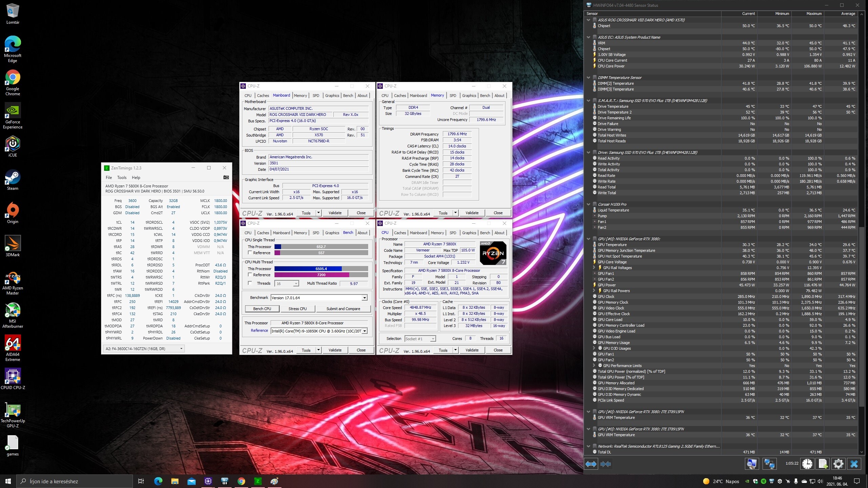
Task: Click the Windows search box
Action: [x=74, y=481]
